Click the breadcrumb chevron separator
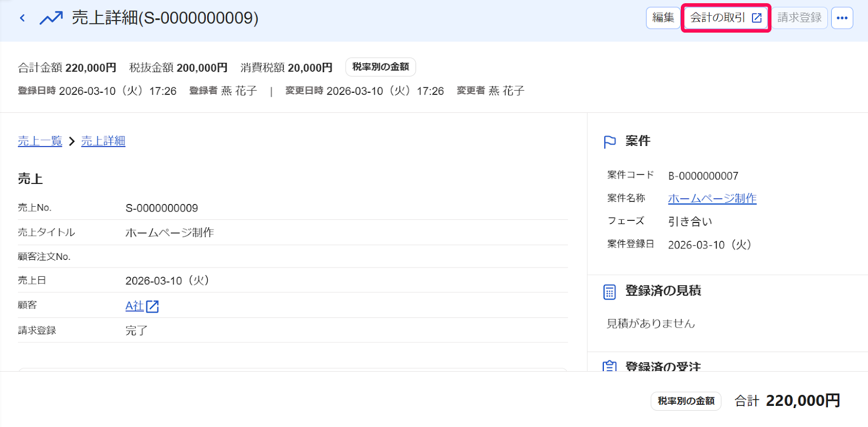 tap(72, 141)
